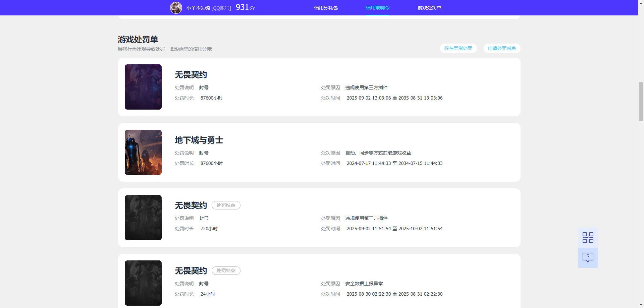Viewport: 644px width, 308px height.
Task: Click the 地下城与勇士 title
Action: pos(199,140)
